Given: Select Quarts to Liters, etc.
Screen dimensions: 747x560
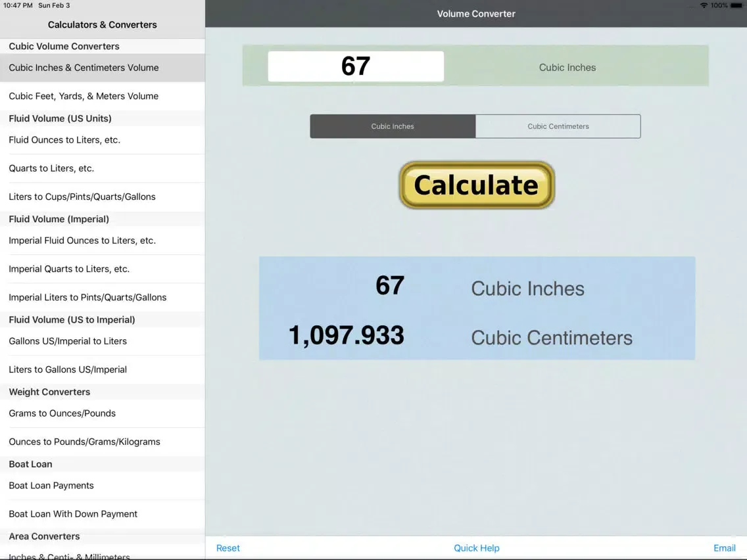Looking at the screenshot, I should click(x=103, y=168).
